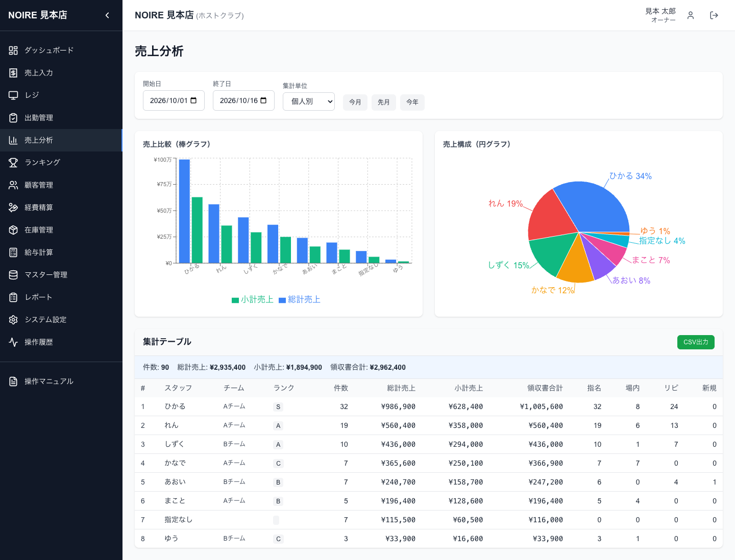The width and height of the screenshot is (735, 560).
Task: Open the 終了日 calendar picker
Action: [263, 100]
